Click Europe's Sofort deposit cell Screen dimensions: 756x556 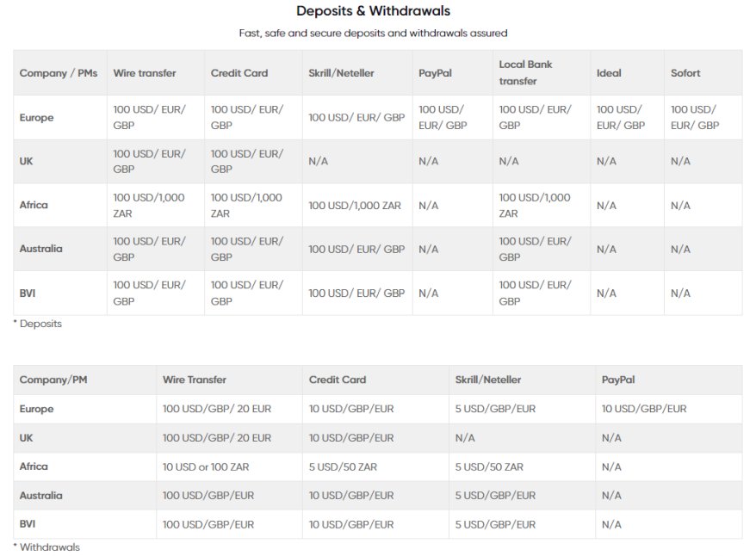point(694,117)
